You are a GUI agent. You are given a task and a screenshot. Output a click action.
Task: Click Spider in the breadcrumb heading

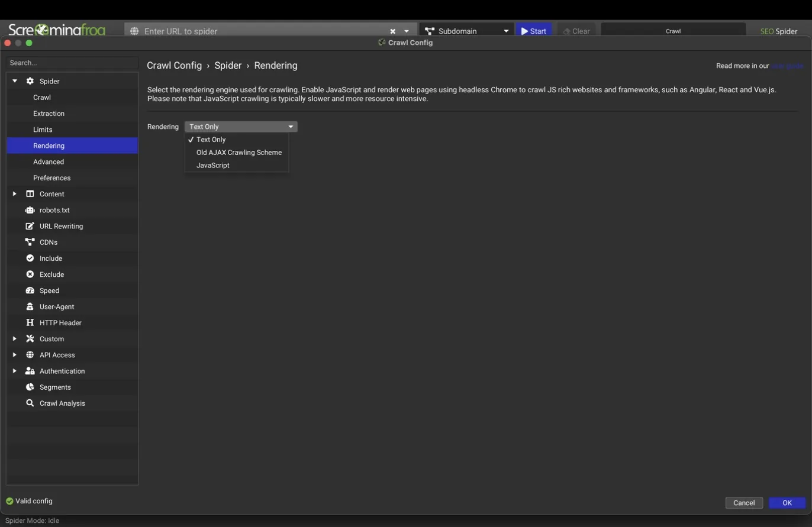228,66
